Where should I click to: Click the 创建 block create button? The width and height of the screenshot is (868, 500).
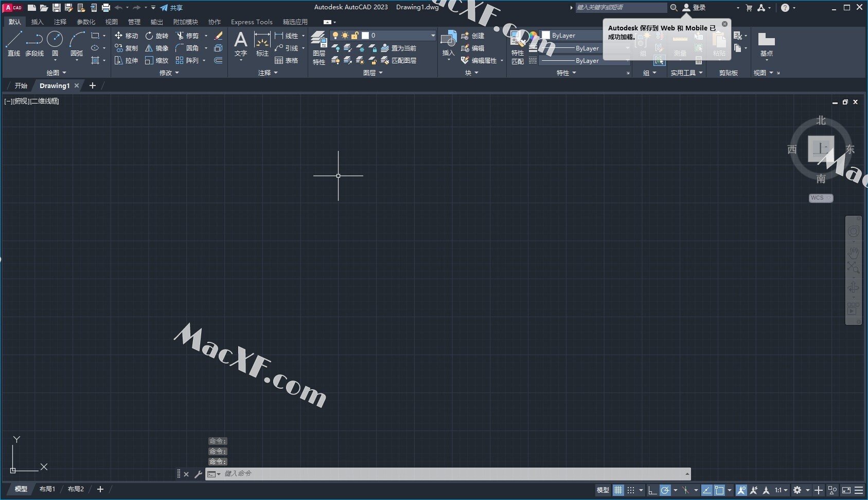473,36
